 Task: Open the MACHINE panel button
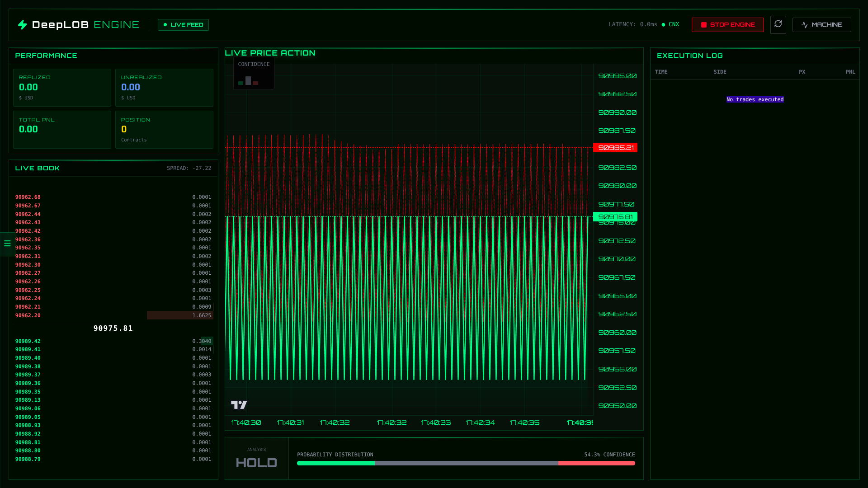click(x=821, y=25)
